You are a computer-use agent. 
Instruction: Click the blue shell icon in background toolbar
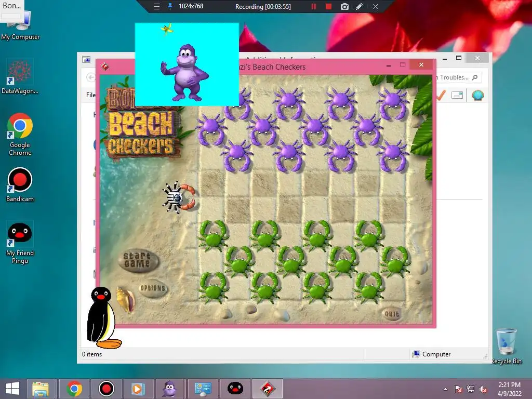point(478,95)
